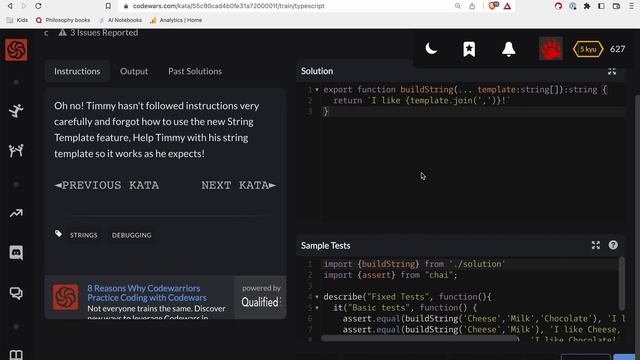This screenshot has height=360, width=640.
Task: Click the DEBUGGING tag
Action: 131,235
